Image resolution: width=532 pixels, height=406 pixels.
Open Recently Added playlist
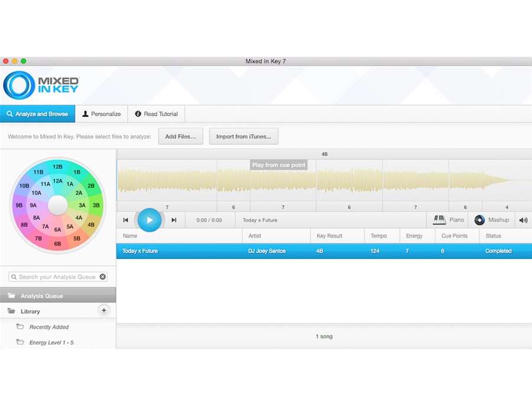coord(49,327)
